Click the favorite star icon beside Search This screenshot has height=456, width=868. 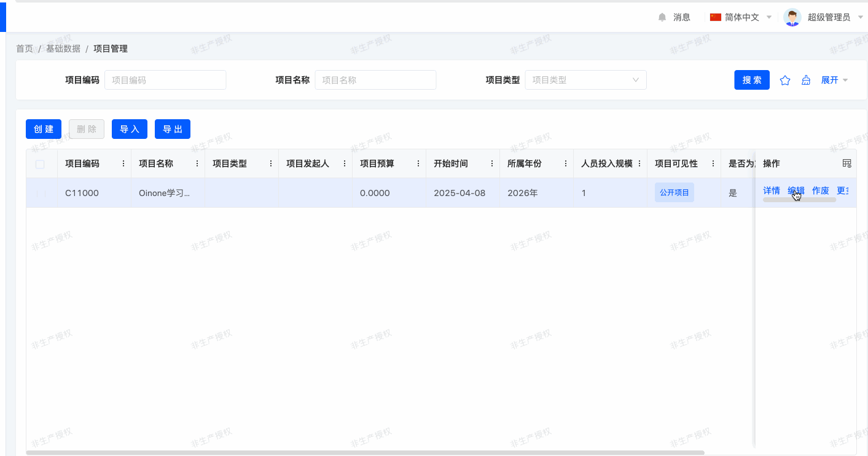pos(785,81)
